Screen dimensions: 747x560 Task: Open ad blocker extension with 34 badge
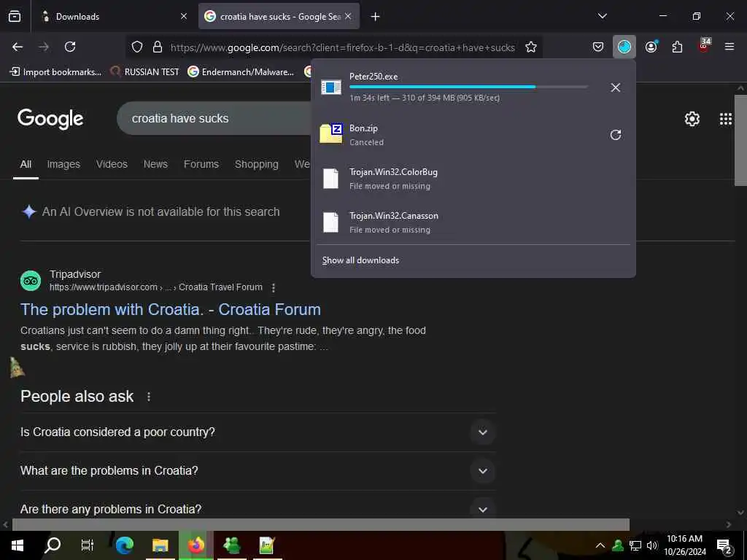click(704, 46)
